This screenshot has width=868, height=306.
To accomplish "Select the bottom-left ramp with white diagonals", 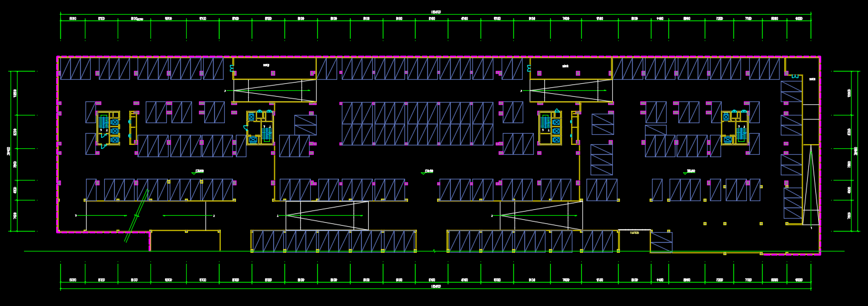I will [327, 216].
